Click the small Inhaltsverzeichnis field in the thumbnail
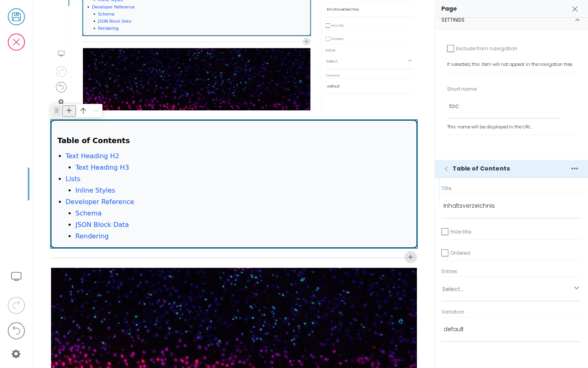The width and height of the screenshot is (588, 368). tap(369, 9)
